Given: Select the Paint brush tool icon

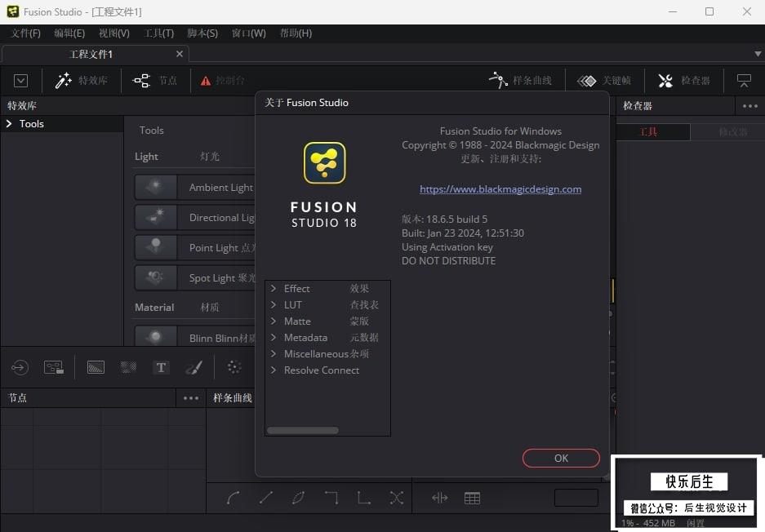Looking at the screenshot, I should point(194,367).
